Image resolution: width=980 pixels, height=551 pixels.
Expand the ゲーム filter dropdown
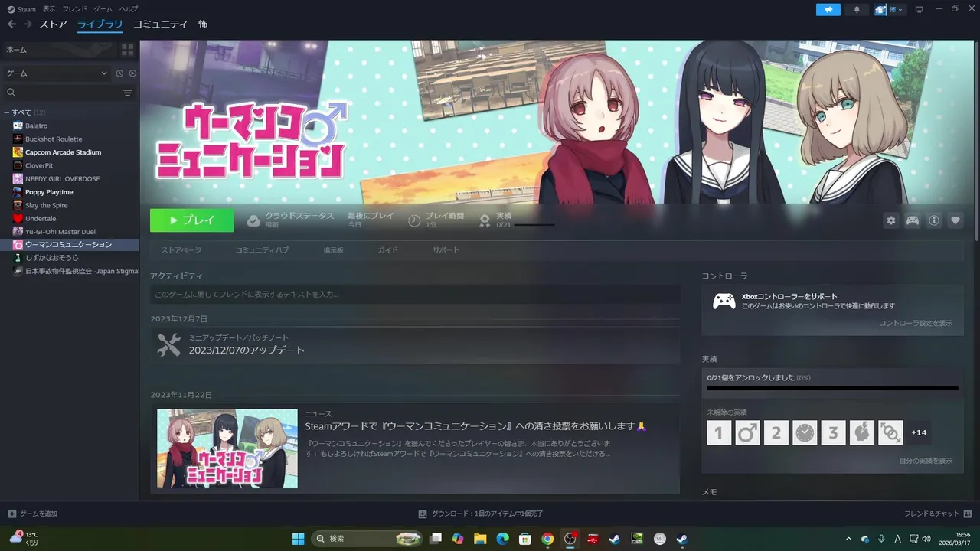pos(57,73)
